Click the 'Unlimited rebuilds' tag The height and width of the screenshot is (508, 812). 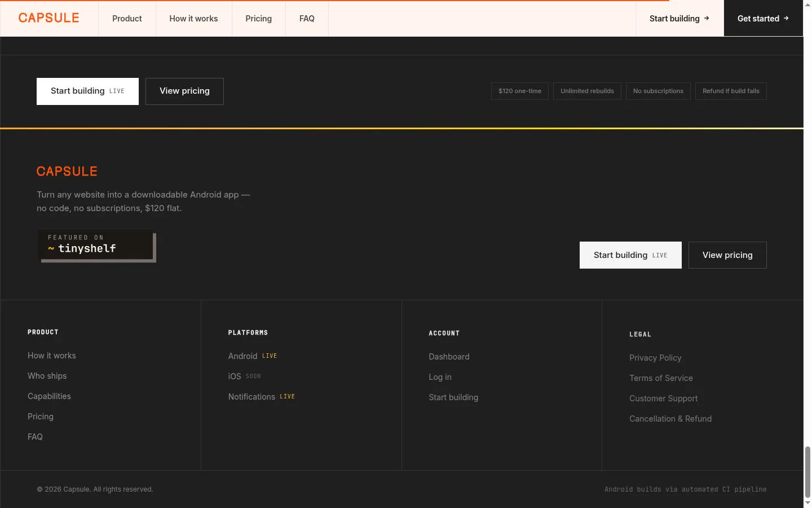(x=587, y=91)
